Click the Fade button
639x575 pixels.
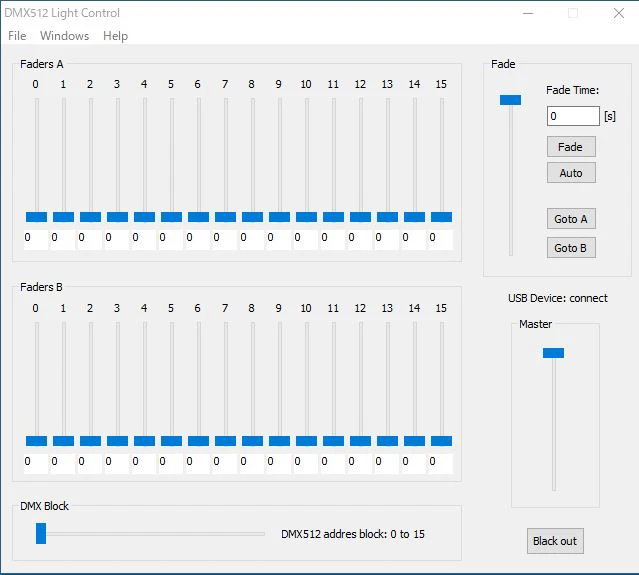pyautogui.click(x=571, y=147)
